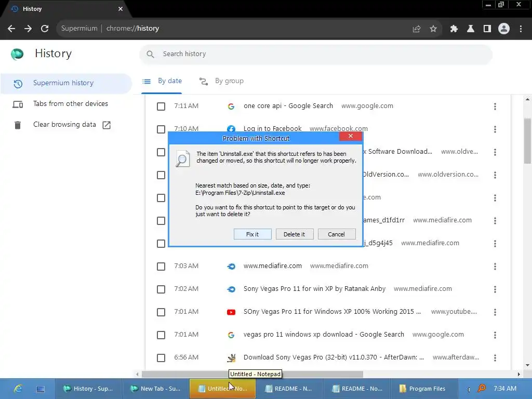Open the experiments flask icon
The height and width of the screenshot is (399, 532).
click(x=471, y=29)
